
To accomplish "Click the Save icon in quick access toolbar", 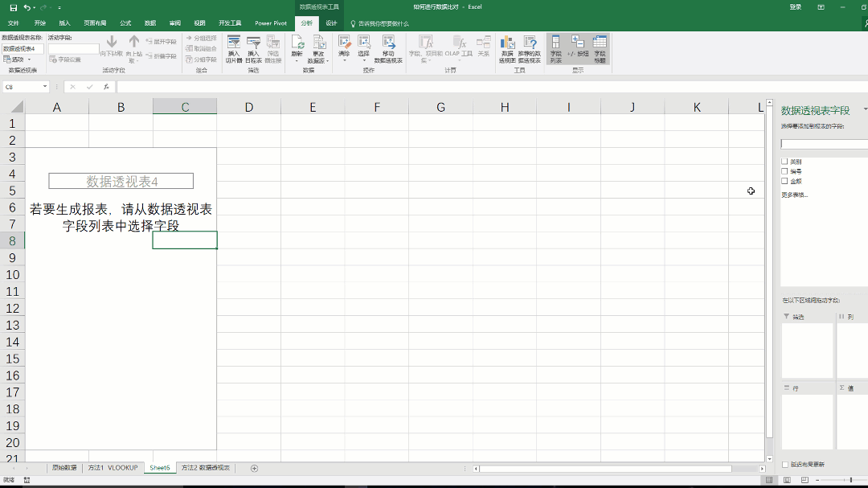I will point(13,7).
